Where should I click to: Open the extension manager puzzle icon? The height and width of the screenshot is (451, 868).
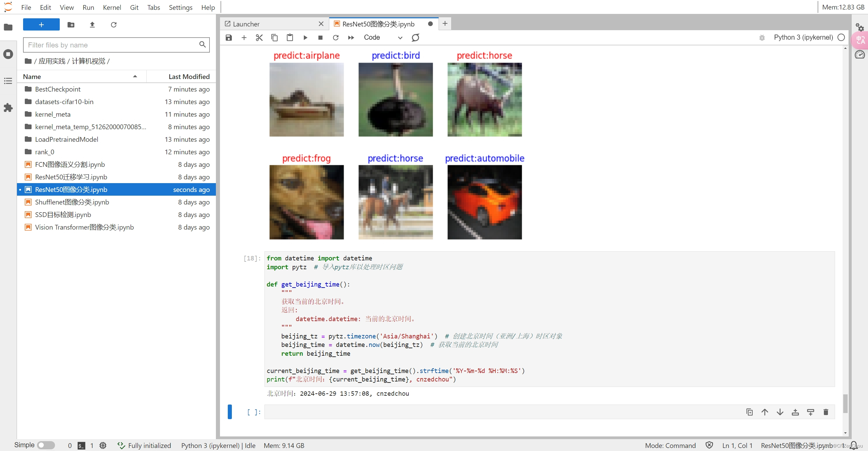(8, 108)
